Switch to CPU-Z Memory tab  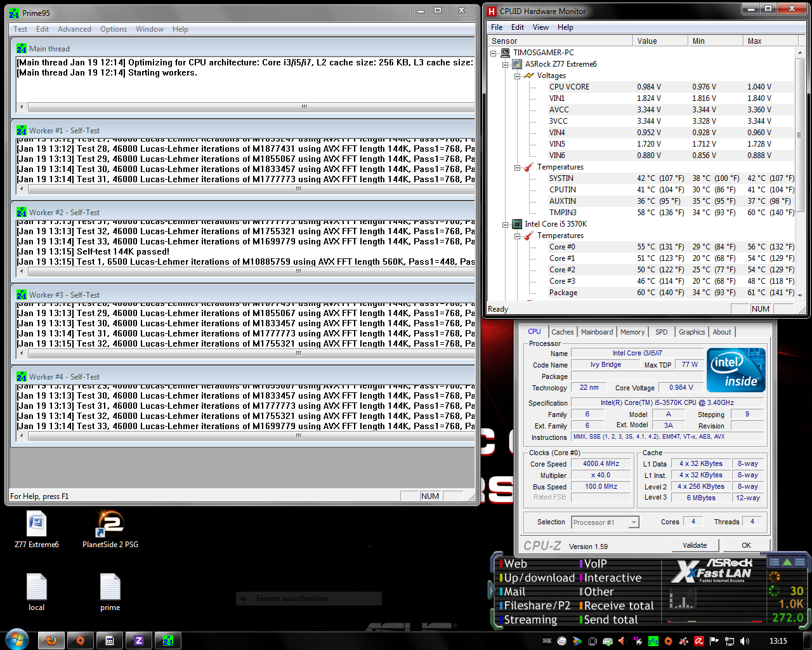point(632,332)
